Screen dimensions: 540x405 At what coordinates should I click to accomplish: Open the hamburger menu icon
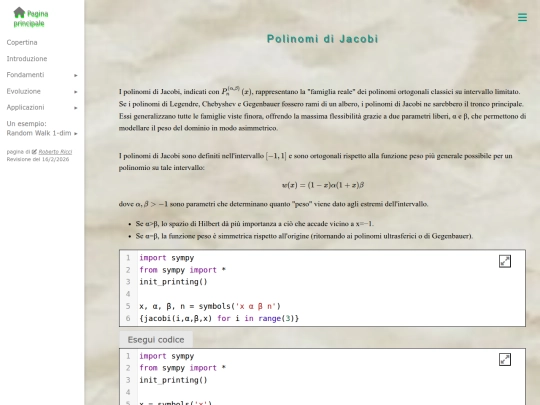tap(522, 17)
